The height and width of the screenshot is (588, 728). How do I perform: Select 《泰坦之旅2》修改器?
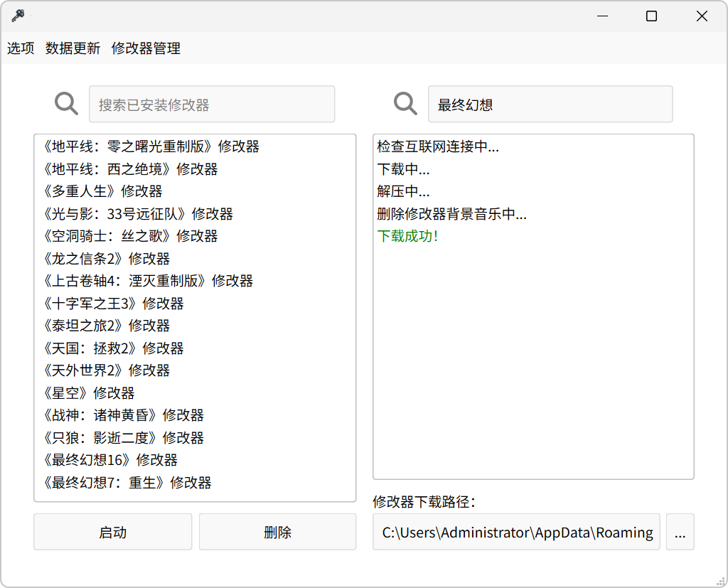pyautogui.click(x=195, y=326)
